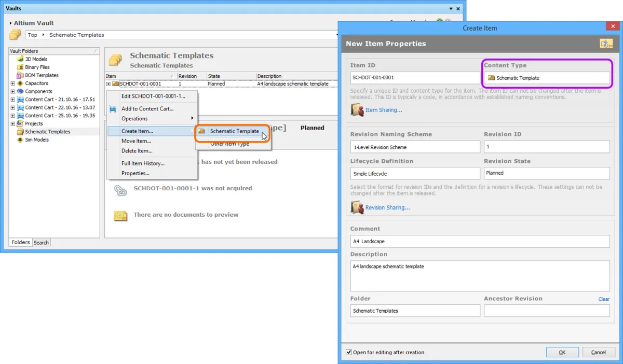Viewport: 623px width, 364px height.
Task: Click the not acquired chain link icon
Action: pos(120,190)
